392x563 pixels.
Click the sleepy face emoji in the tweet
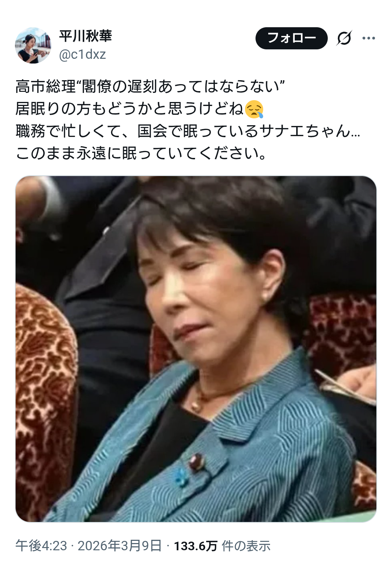254,109
